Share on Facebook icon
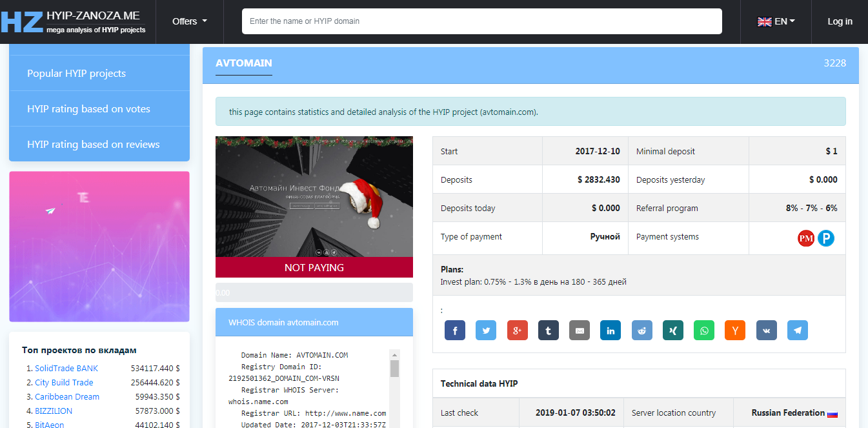The height and width of the screenshot is (428, 868). pyautogui.click(x=455, y=331)
